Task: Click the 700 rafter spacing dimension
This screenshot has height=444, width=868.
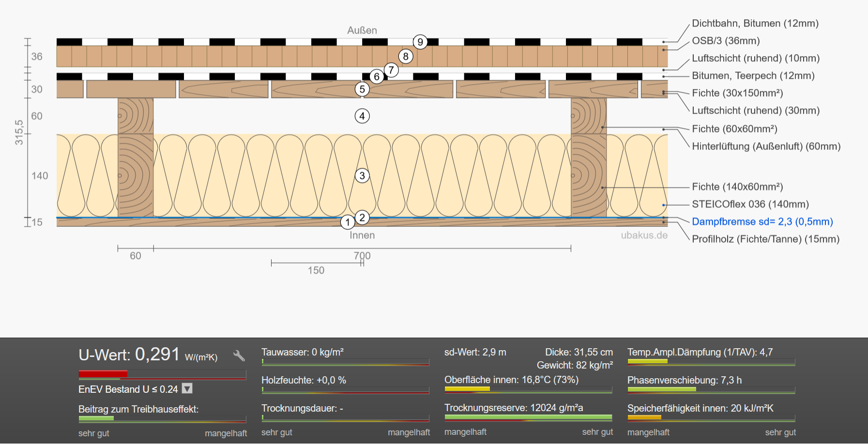Action: [362, 255]
